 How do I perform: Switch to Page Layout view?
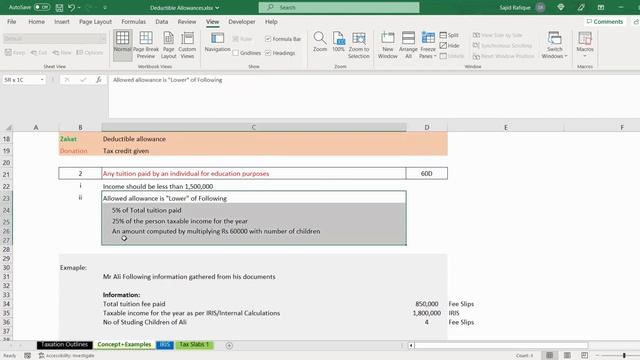(x=168, y=45)
